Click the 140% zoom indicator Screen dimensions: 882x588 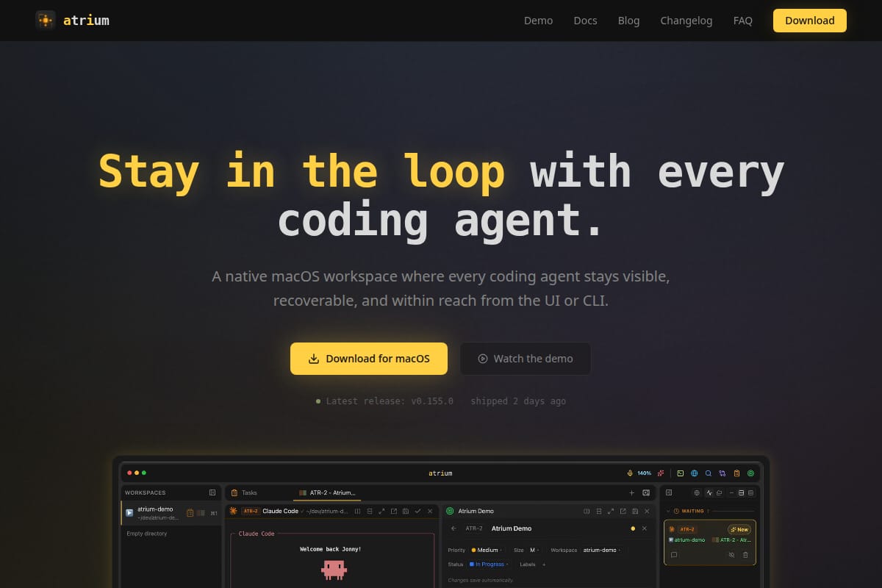[644, 473]
